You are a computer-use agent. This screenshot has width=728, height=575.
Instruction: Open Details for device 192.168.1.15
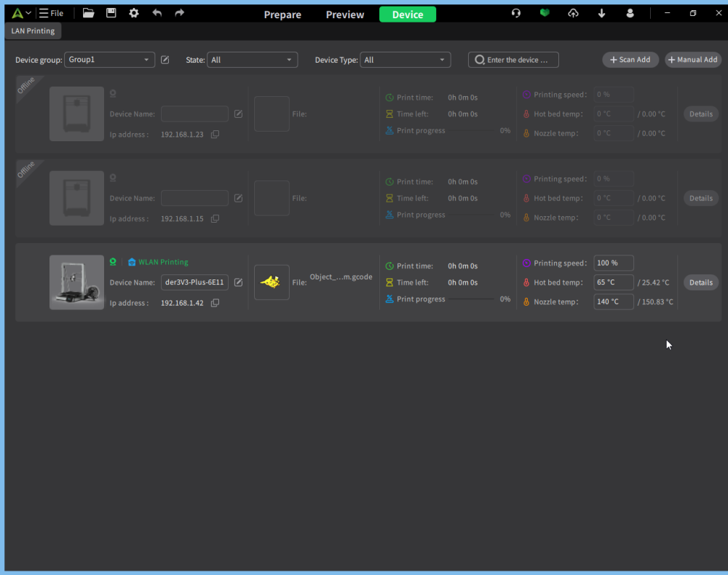tap(700, 198)
